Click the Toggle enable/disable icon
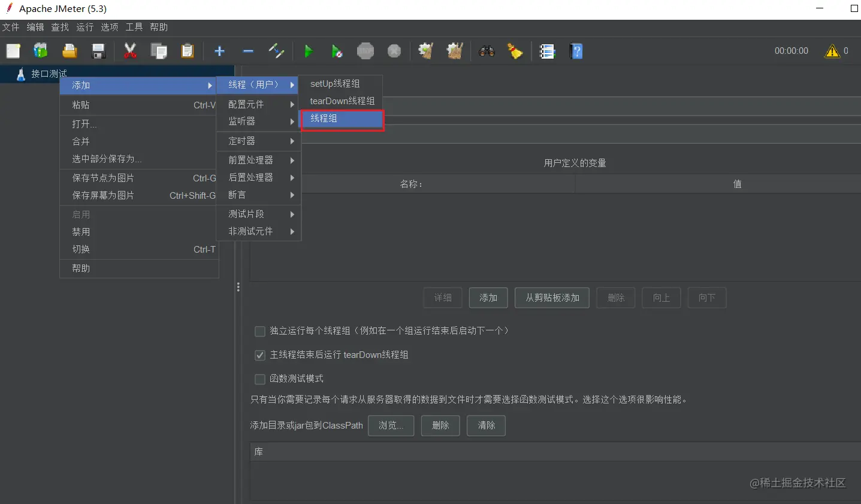This screenshot has width=861, height=504. (276, 51)
